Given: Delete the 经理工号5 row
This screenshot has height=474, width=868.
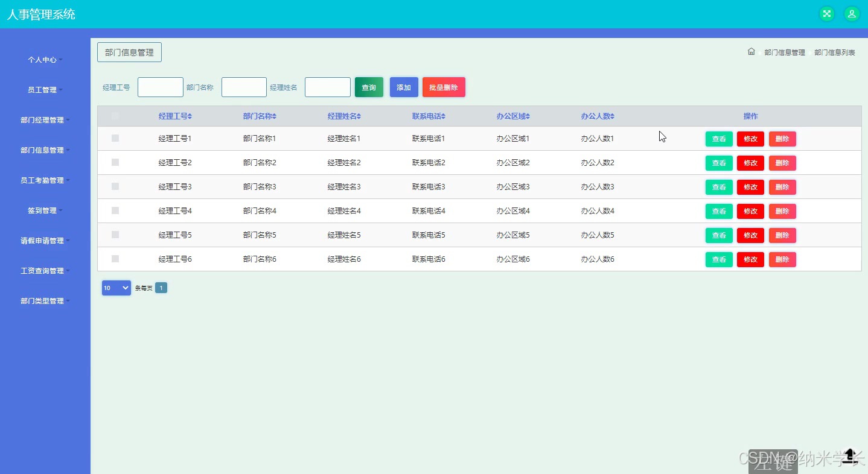Looking at the screenshot, I should [782, 235].
